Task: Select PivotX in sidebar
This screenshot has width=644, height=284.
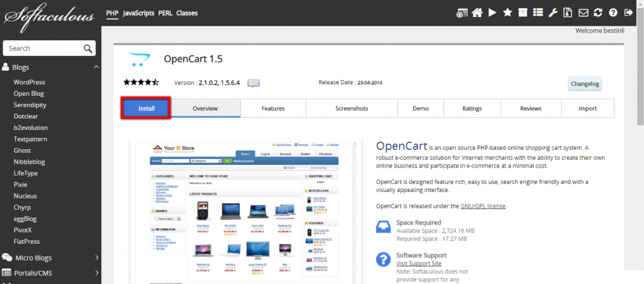Action: (x=23, y=230)
